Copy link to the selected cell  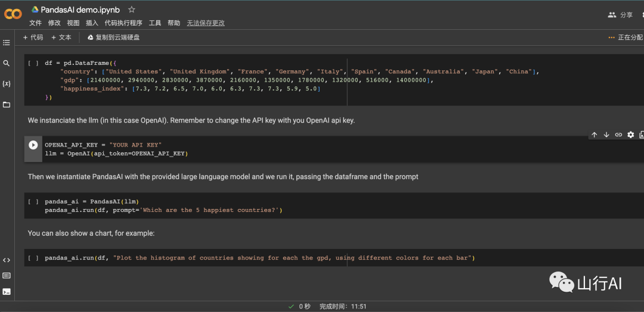(x=618, y=135)
